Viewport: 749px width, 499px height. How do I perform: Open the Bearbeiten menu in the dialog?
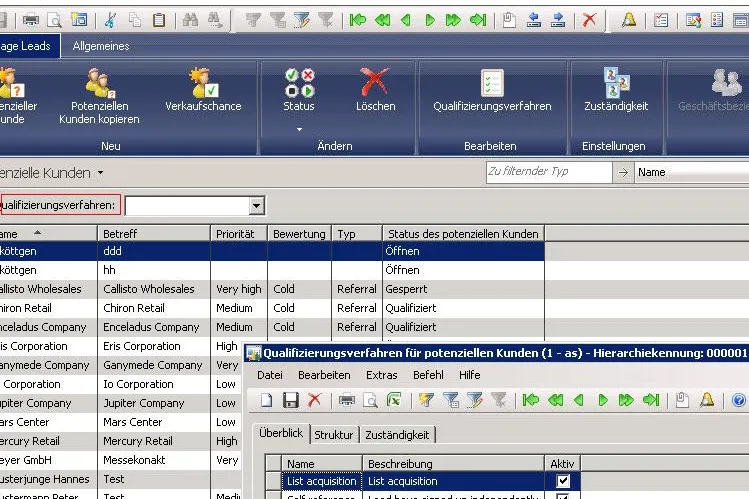click(x=324, y=375)
